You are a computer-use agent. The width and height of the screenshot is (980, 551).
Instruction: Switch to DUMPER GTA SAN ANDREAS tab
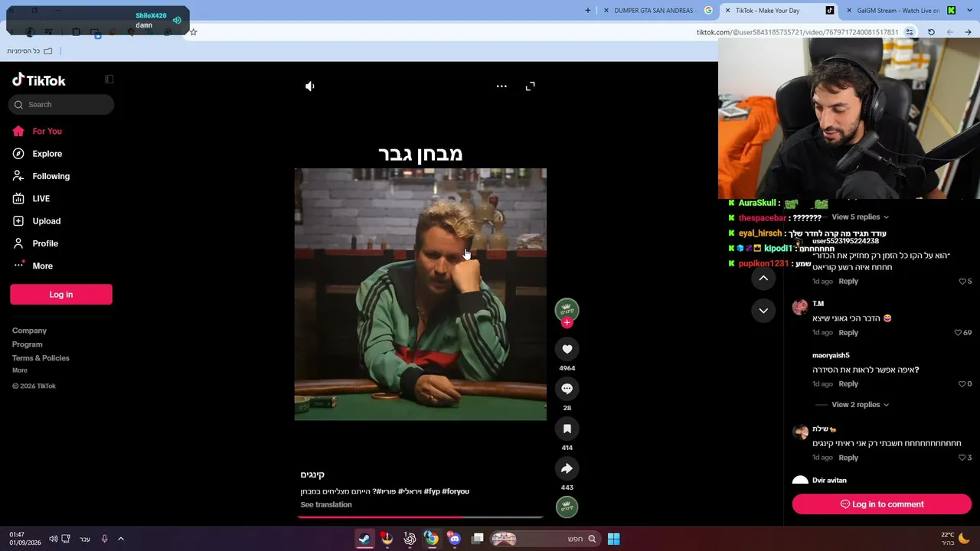(656, 11)
